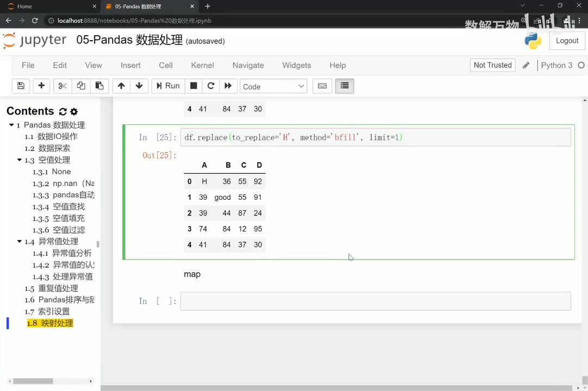This screenshot has width=588, height=391.
Task: Open the Help menu
Action: (337, 65)
